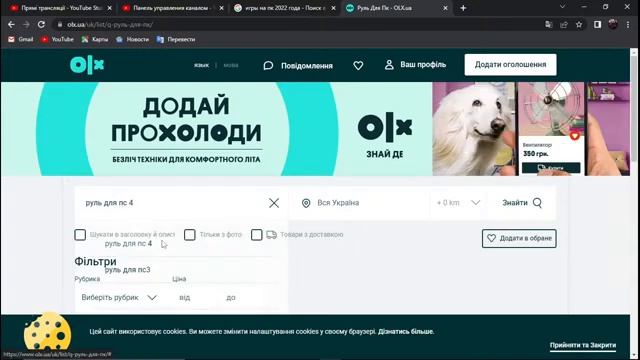Viewport: 640px width, 360px height.
Task: Open the favorites heart icon in header
Action: point(358,65)
